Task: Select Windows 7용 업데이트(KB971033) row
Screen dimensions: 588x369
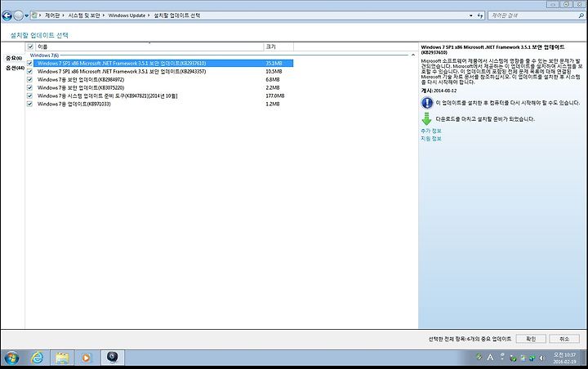Action: coord(163,104)
